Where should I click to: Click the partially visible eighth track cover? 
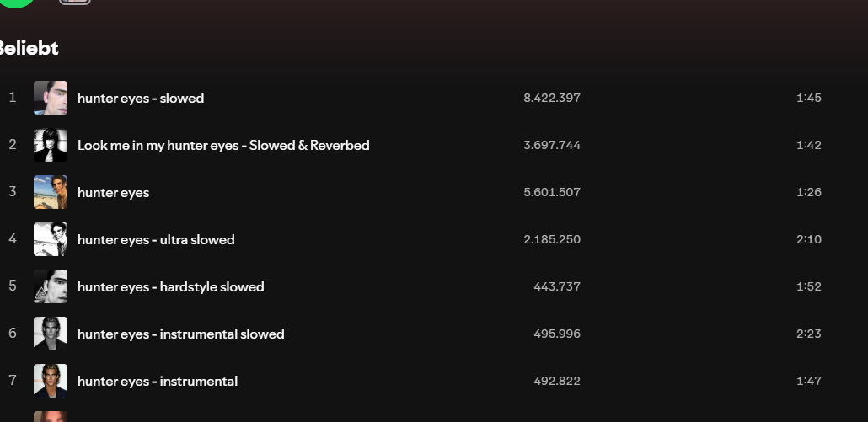pyautogui.click(x=51, y=416)
